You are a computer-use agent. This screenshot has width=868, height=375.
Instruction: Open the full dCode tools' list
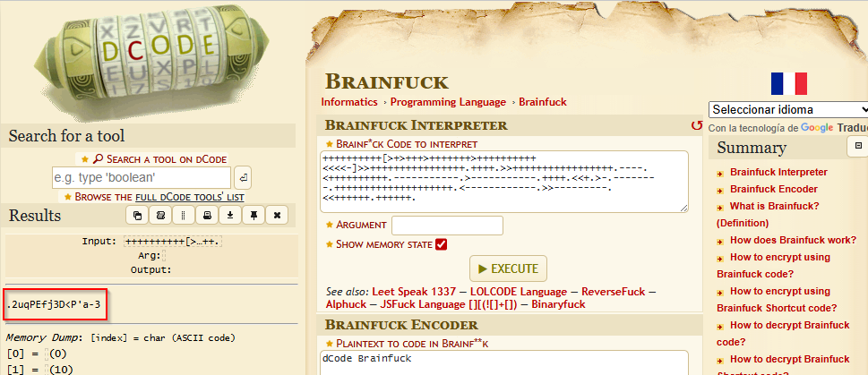click(x=159, y=196)
